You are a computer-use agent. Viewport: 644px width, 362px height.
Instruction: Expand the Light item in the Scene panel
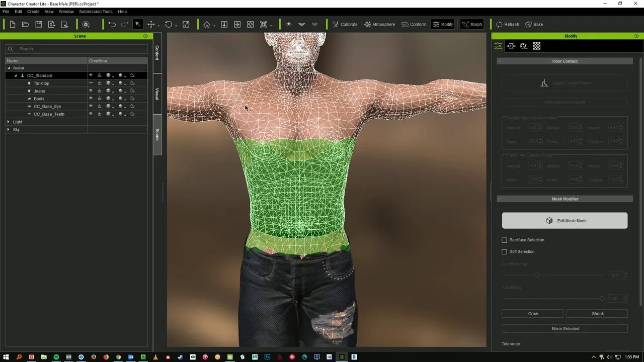9,122
